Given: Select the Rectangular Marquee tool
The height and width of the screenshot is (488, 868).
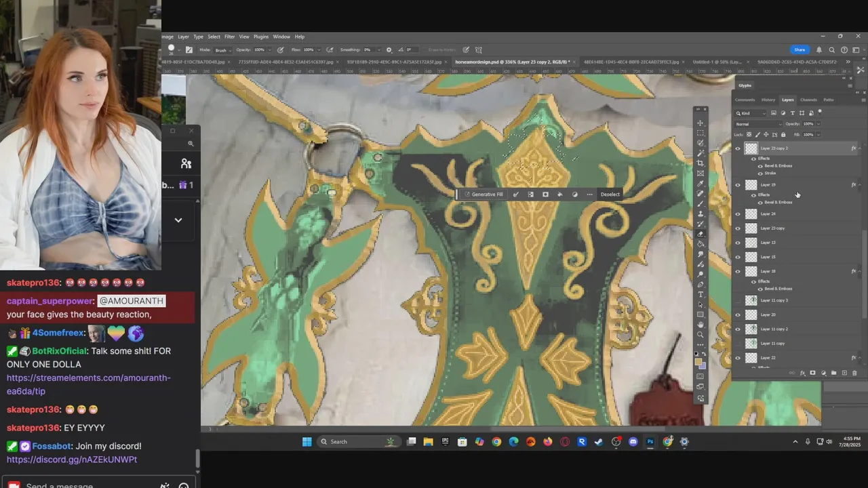Looking at the screenshot, I should (x=701, y=133).
